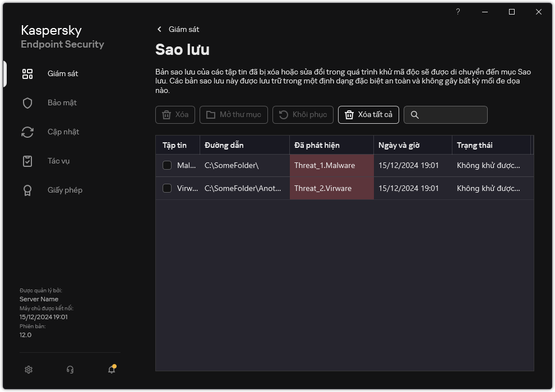Click the back arrow beside Giám sát

[159, 29]
